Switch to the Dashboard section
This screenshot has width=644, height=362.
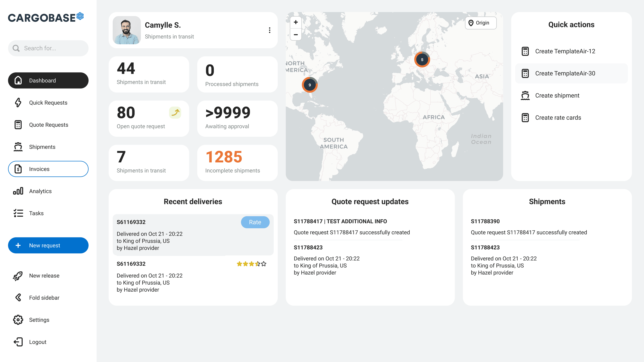(x=48, y=80)
